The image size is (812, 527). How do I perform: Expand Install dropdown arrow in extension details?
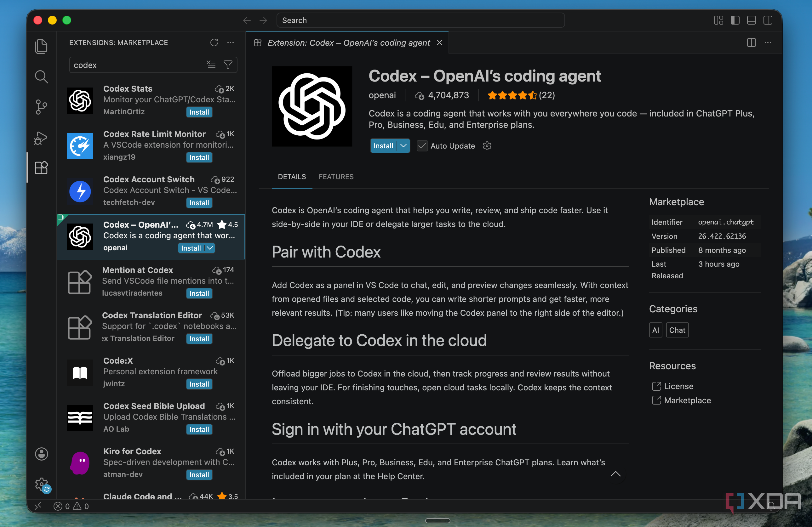point(403,146)
